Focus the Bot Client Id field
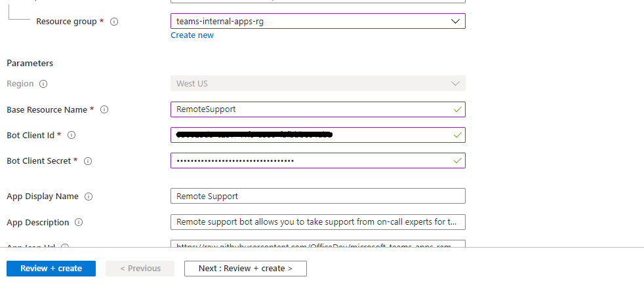The width and height of the screenshot is (644, 283). (318, 135)
